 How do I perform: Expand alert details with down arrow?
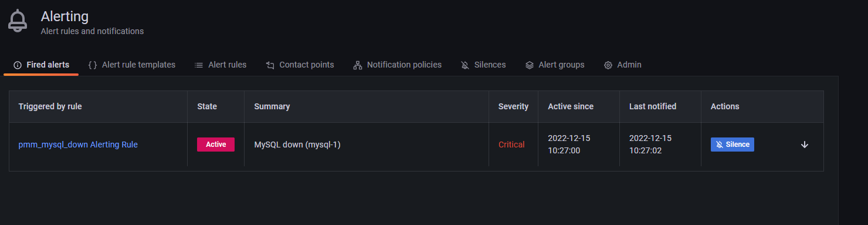805,145
